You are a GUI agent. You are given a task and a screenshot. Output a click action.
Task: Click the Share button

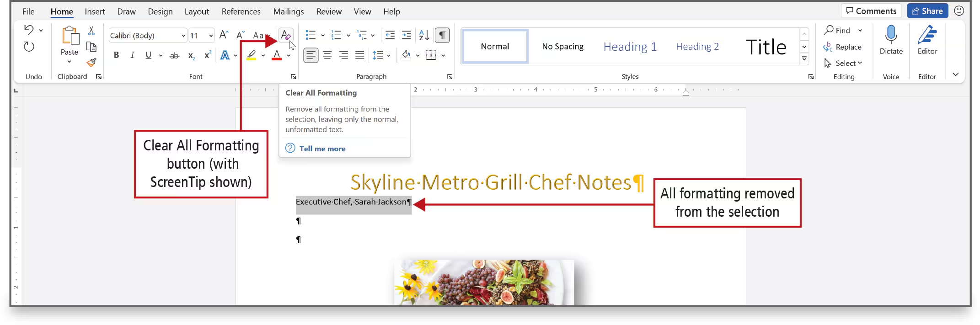pos(927,11)
